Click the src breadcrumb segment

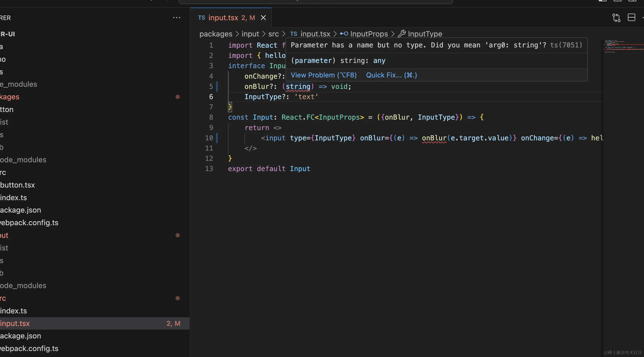tap(273, 34)
